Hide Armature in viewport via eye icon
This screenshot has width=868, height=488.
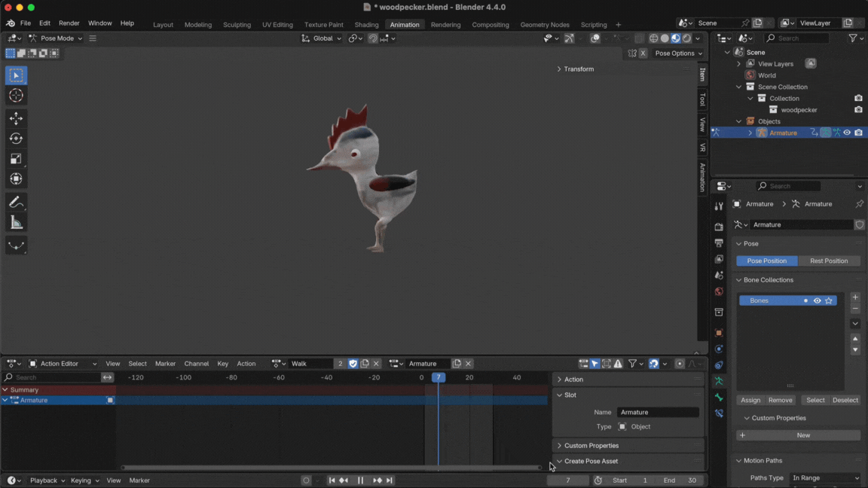(847, 133)
